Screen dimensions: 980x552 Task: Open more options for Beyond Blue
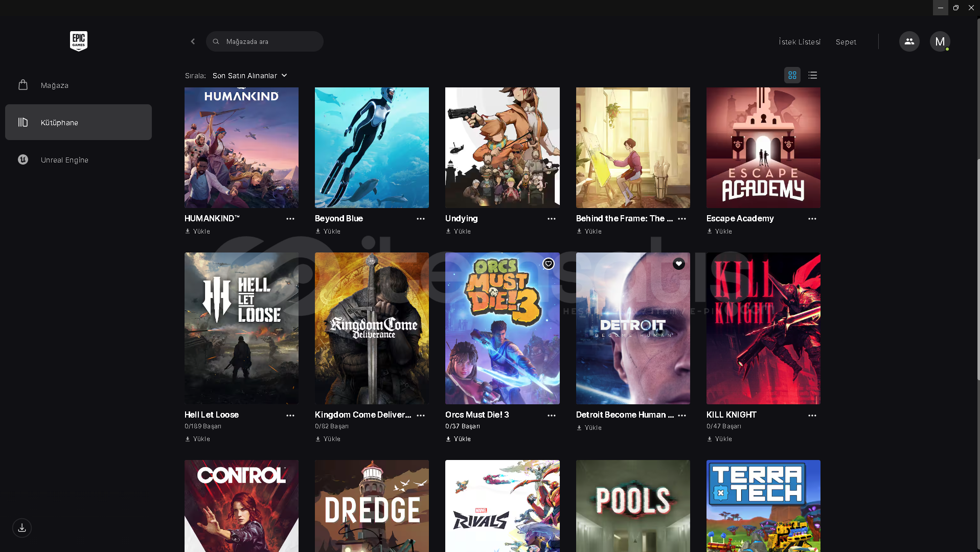421,219
